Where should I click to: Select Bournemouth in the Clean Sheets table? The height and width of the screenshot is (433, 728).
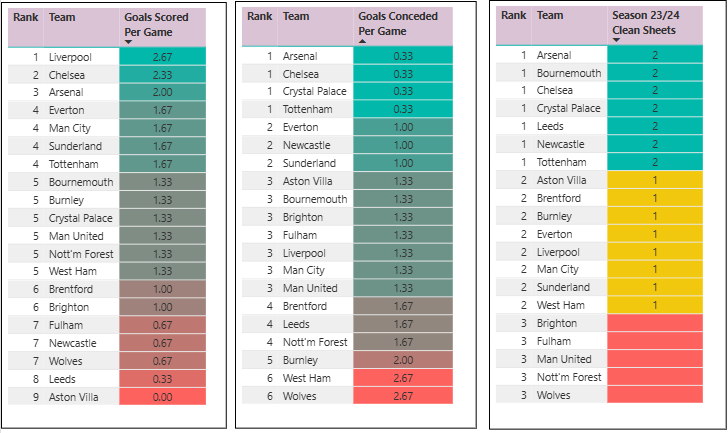coord(569,73)
